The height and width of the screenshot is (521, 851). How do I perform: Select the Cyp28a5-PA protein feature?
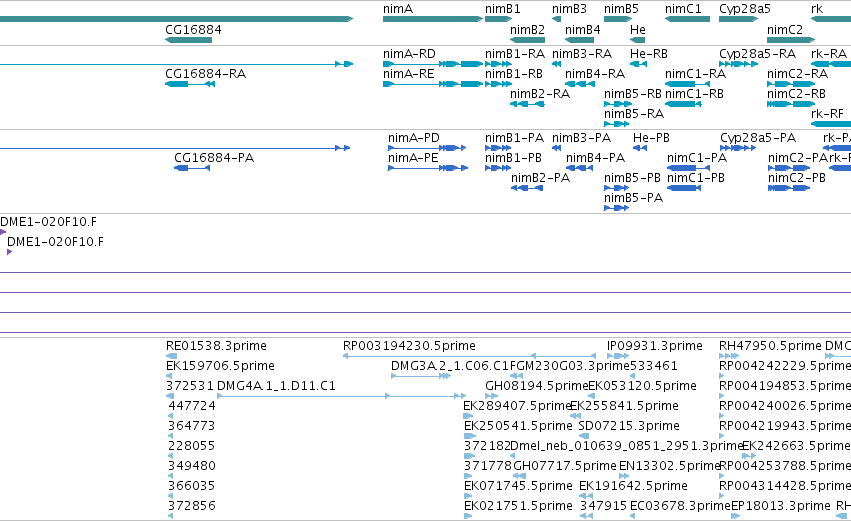(738, 148)
